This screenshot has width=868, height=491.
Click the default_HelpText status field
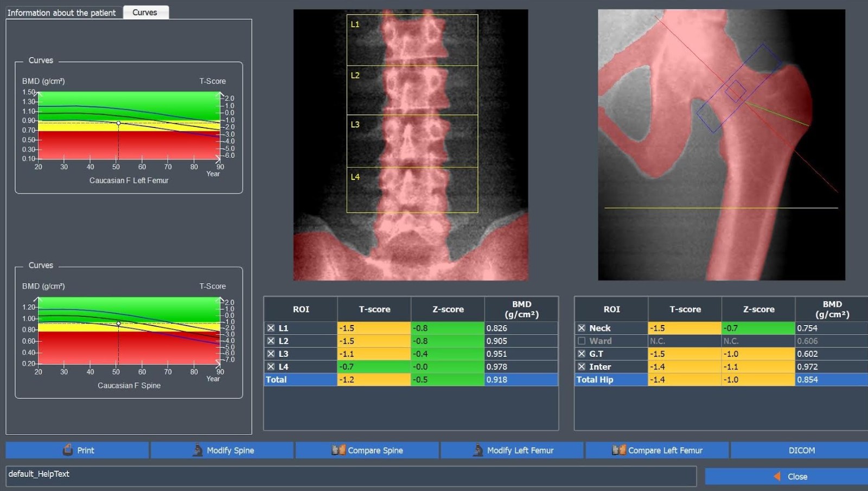point(351,476)
